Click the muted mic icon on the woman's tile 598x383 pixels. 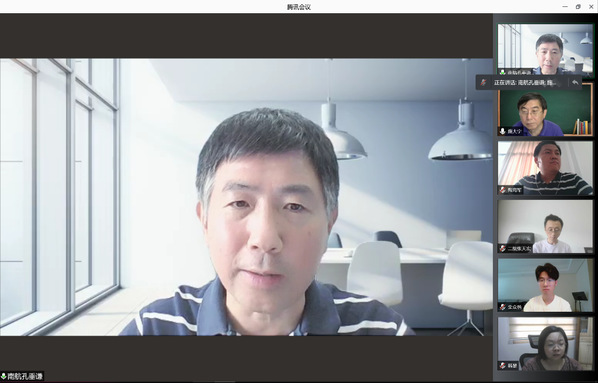coord(503,365)
